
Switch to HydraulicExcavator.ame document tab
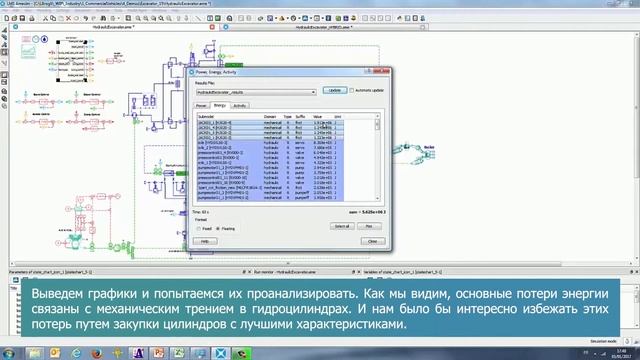tap(113, 27)
